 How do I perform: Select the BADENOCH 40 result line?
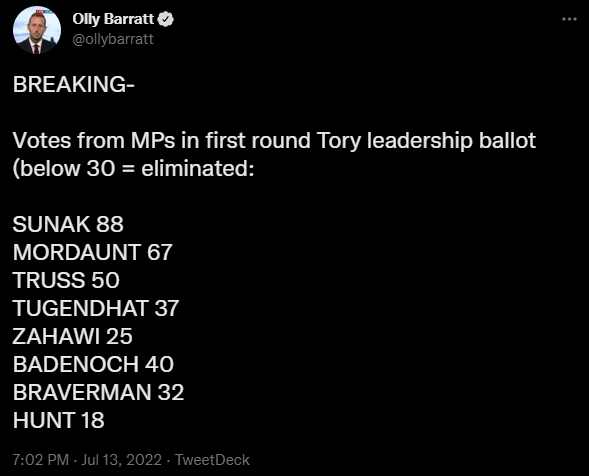(x=93, y=364)
